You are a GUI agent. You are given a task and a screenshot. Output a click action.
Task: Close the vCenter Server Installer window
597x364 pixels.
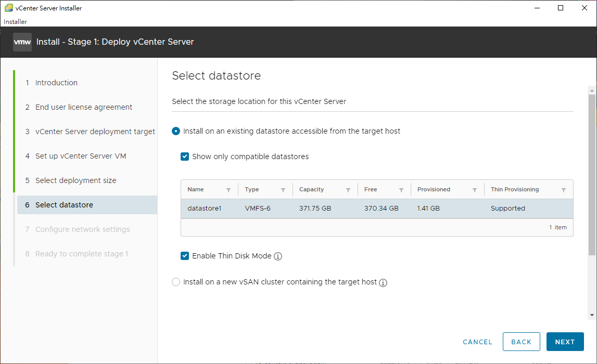pyautogui.click(x=585, y=8)
